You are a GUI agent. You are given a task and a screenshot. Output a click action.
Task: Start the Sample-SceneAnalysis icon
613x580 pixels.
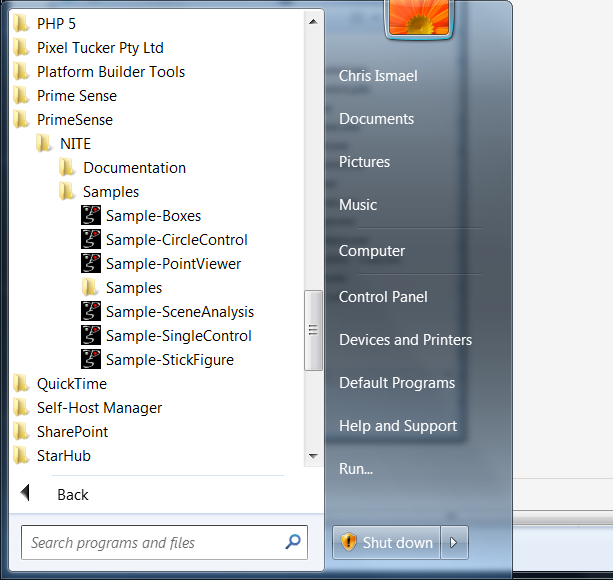coord(91,312)
